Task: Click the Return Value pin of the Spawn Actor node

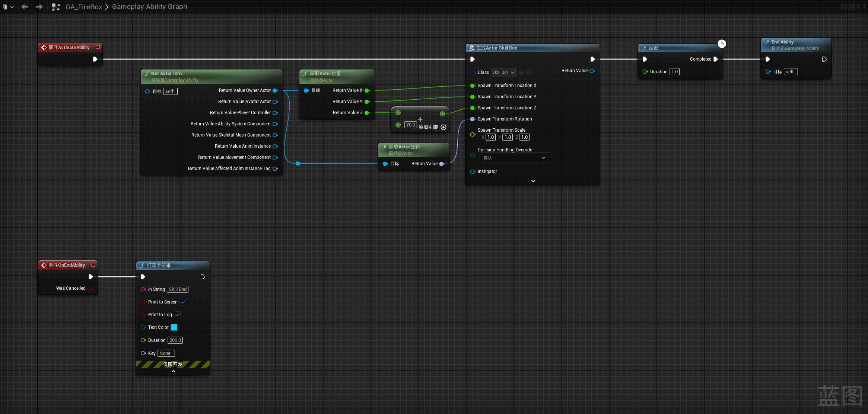Action: [592, 71]
